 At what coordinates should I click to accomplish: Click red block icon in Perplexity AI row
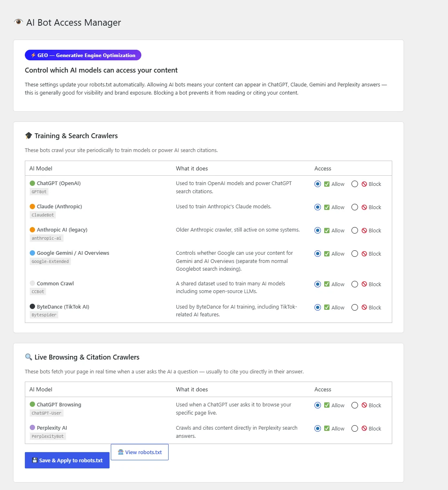pyautogui.click(x=365, y=429)
